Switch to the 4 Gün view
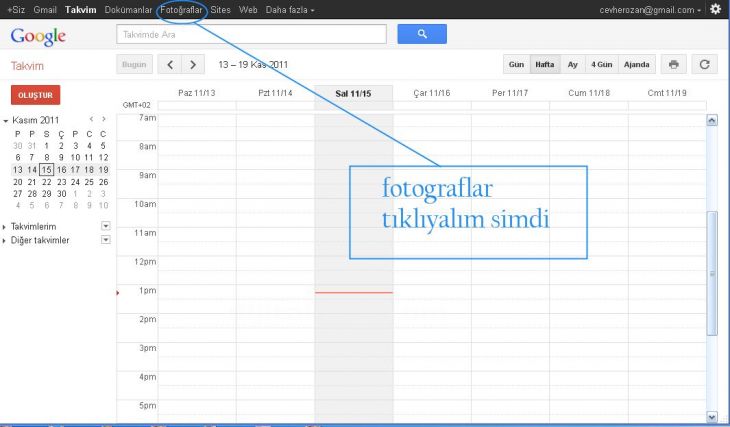The image size is (730, 427). 602,64
